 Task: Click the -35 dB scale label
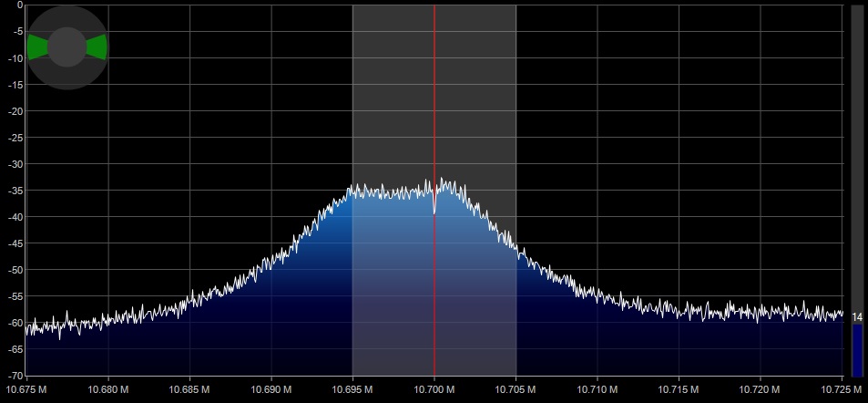point(15,191)
